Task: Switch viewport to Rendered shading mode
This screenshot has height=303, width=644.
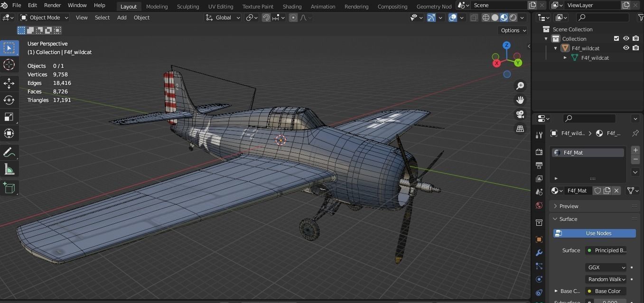Action: click(x=513, y=18)
